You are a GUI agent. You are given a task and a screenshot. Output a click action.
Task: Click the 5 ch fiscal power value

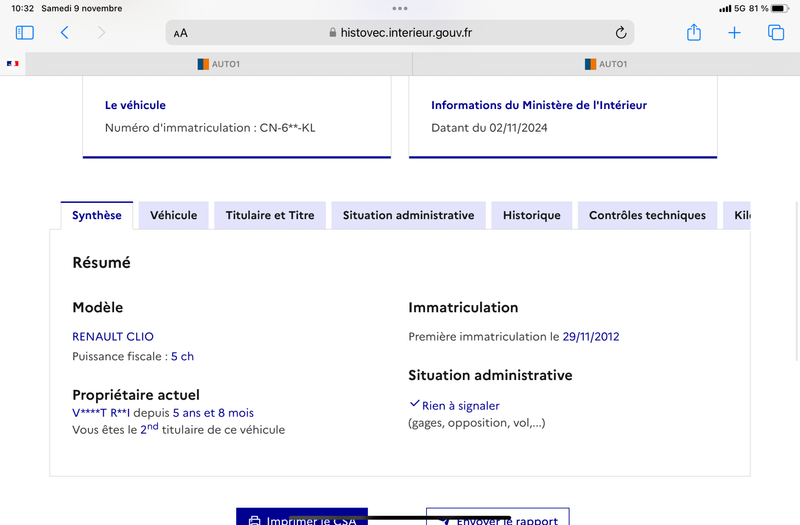click(183, 356)
